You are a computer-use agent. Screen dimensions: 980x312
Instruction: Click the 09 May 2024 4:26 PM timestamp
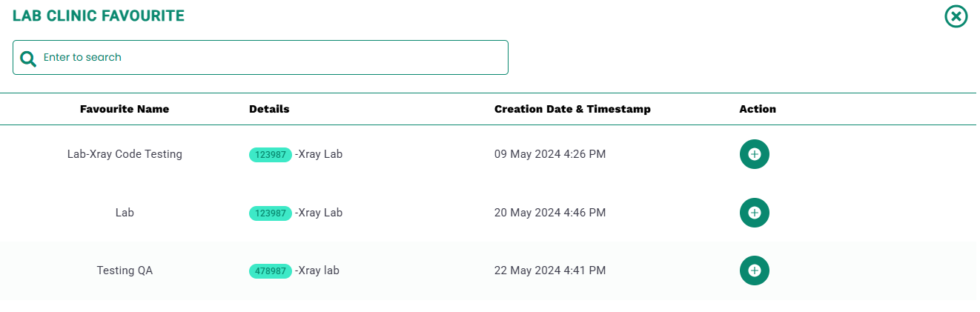click(550, 154)
